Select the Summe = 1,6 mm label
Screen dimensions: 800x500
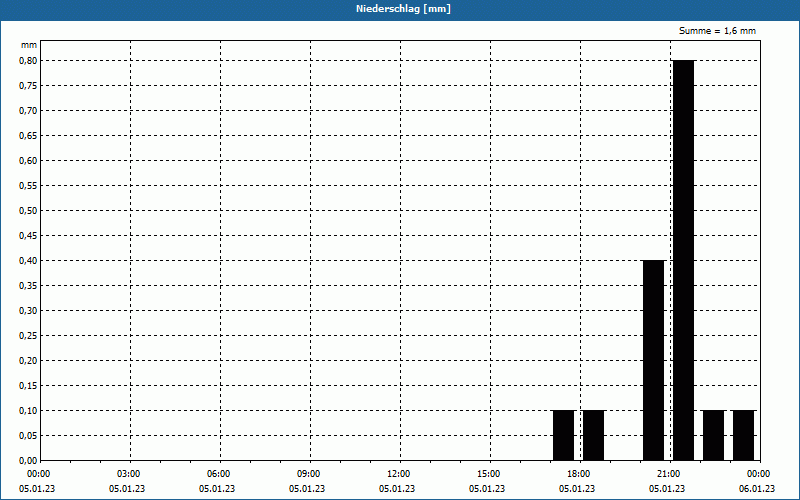pos(717,31)
